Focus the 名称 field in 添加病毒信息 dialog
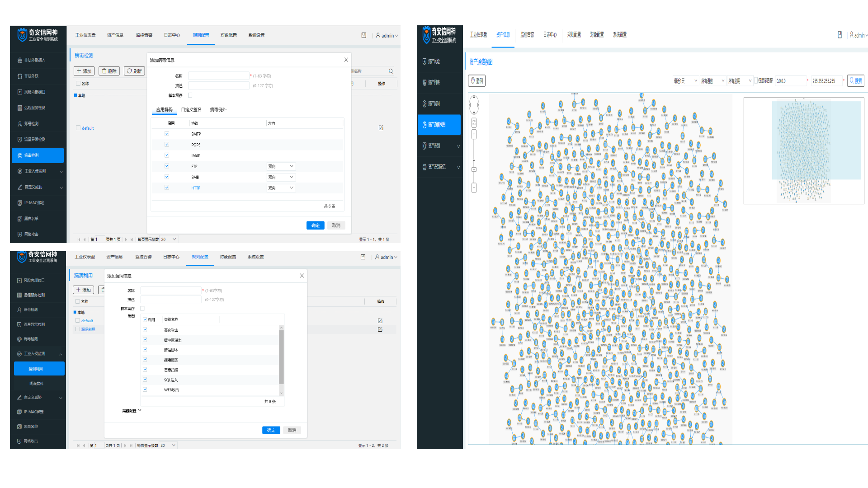The height and width of the screenshot is (488, 868). 218,76
